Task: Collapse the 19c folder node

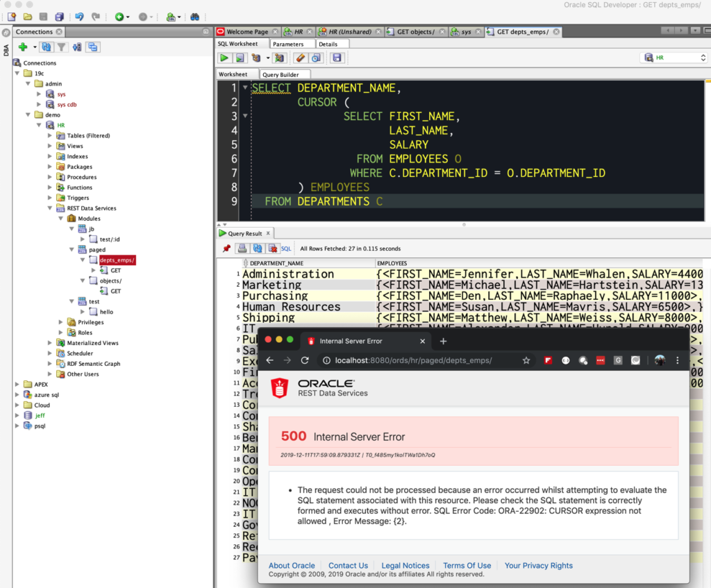Action: 17,74
